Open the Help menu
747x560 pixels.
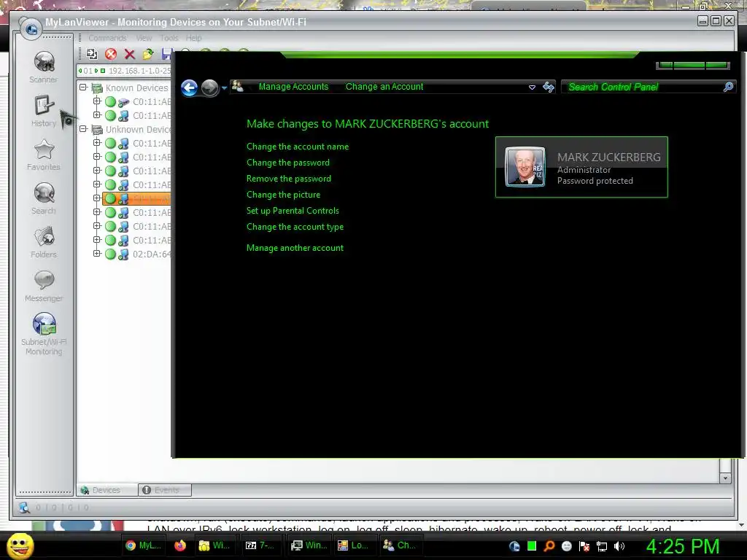(194, 38)
